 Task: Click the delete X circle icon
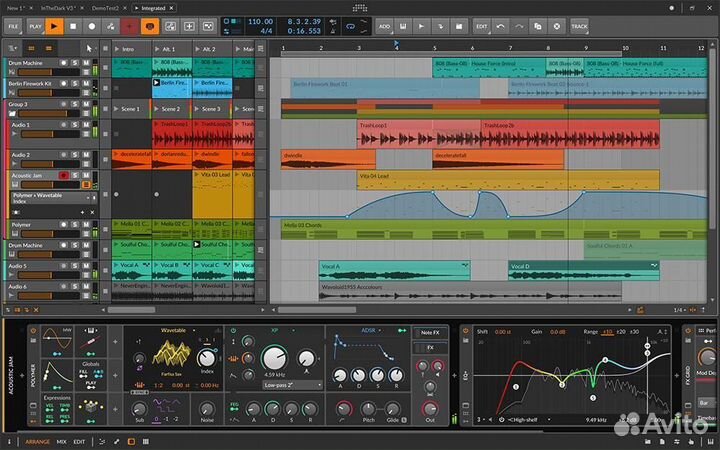(557, 26)
